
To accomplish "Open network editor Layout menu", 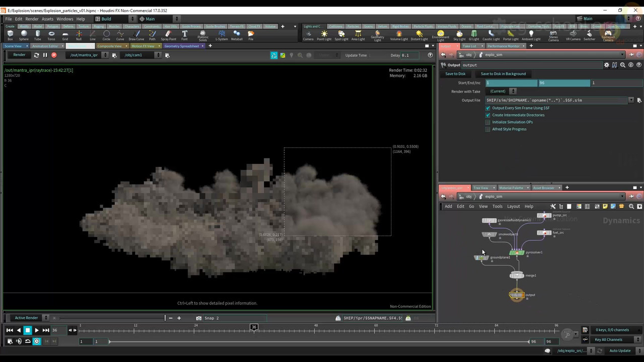I will (x=513, y=206).
